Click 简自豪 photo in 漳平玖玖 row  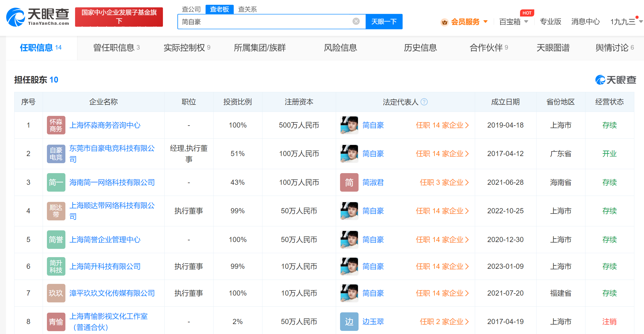coord(349,293)
